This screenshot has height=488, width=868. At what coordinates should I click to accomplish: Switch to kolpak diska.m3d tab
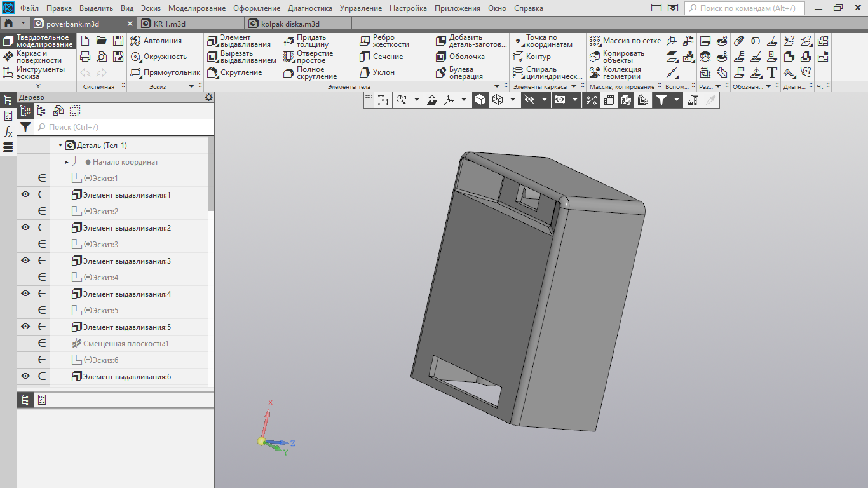(x=290, y=24)
